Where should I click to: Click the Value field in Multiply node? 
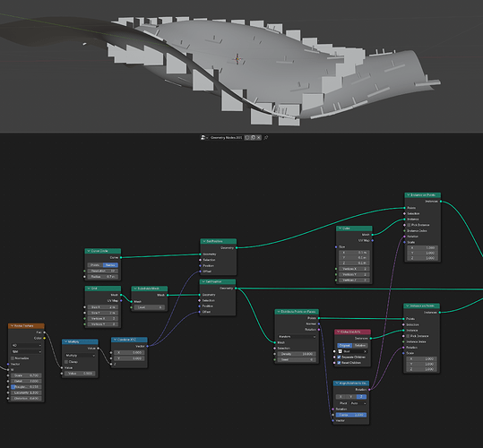click(x=80, y=373)
